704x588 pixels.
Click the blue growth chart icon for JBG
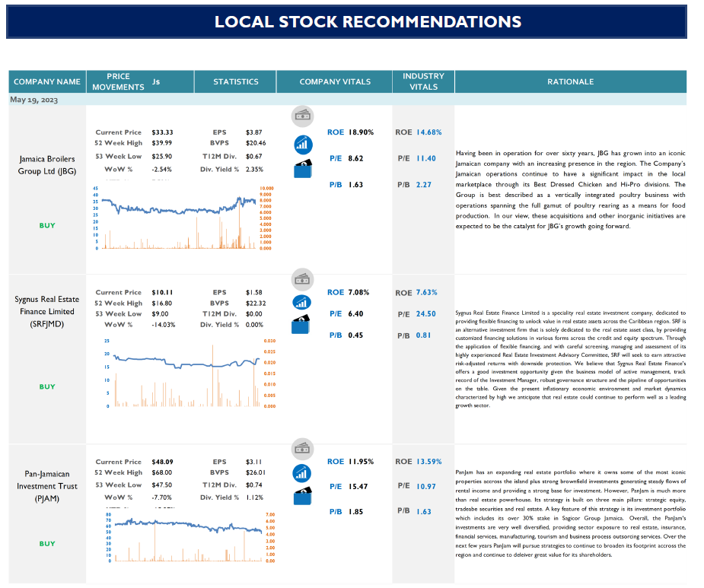(303, 145)
